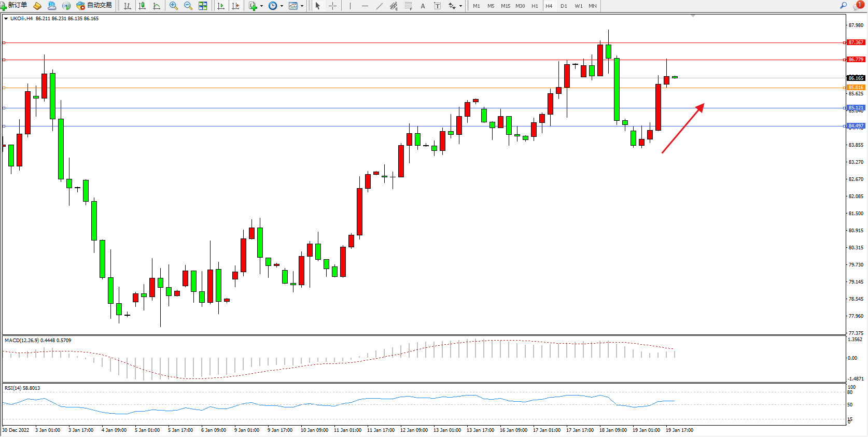Toggle chart auto scroll
868x437 pixels.
[221, 6]
